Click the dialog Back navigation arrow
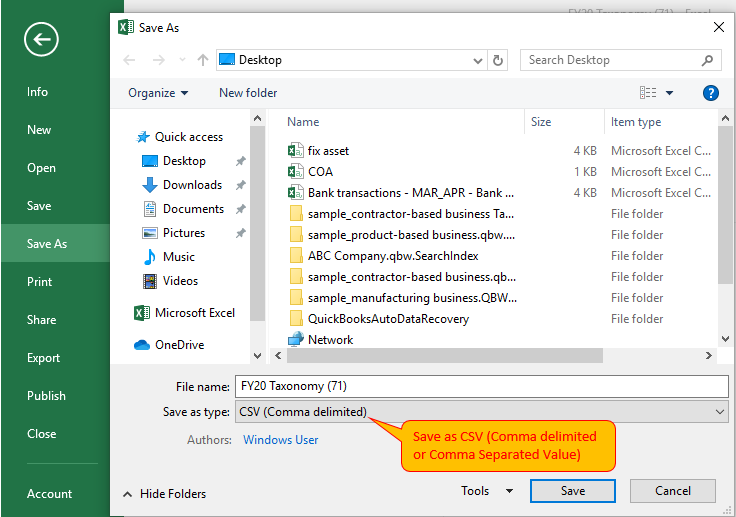736x517 pixels. pos(129,60)
